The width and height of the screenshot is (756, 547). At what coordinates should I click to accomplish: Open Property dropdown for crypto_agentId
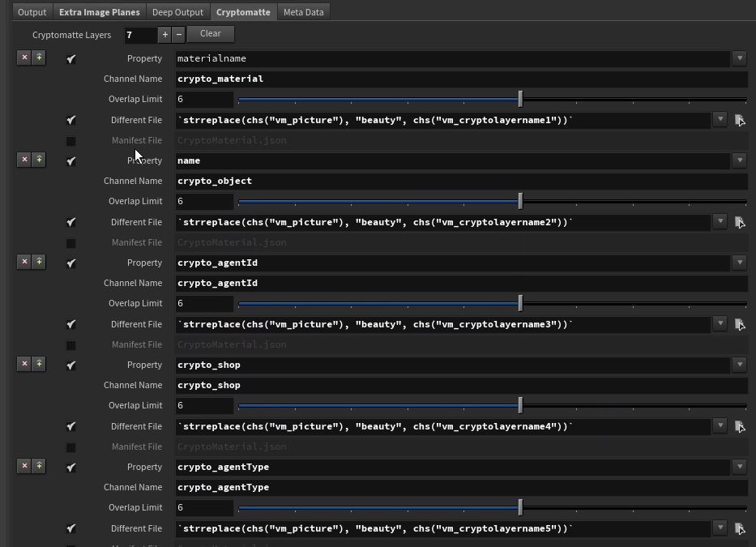(740, 263)
